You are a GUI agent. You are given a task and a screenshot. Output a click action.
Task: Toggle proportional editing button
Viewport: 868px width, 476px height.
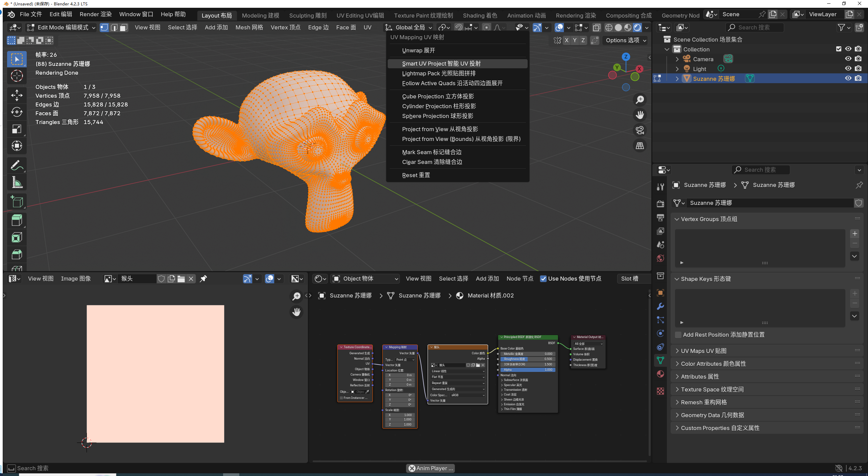pos(486,27)
